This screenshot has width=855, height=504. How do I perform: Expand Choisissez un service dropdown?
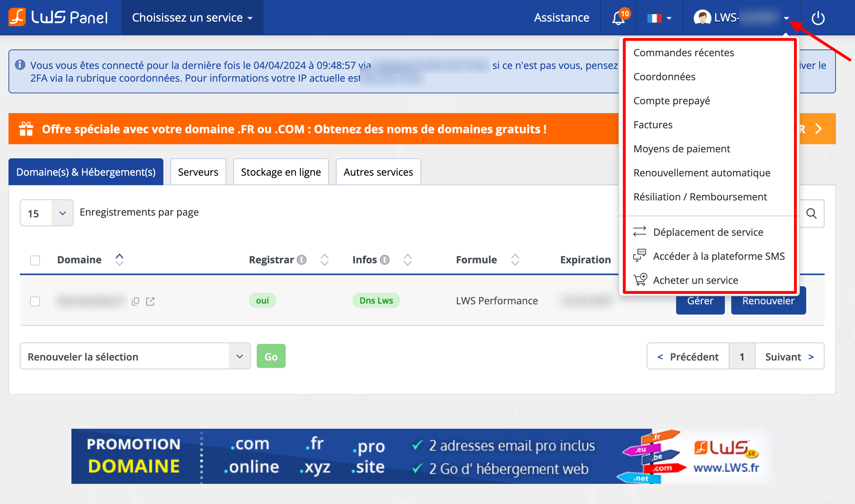click(x=192, y=17)
